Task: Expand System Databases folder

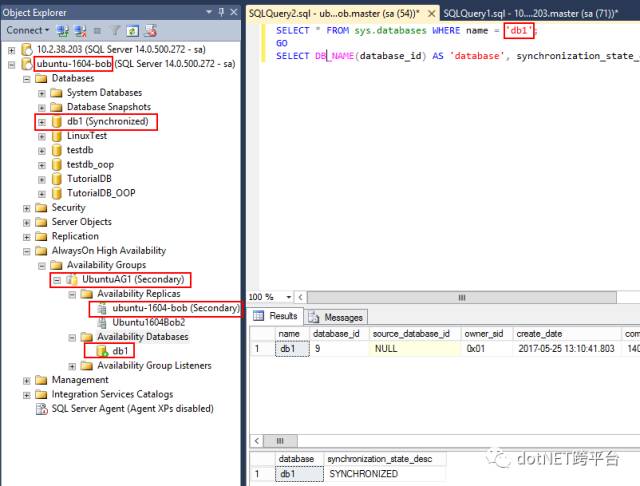Action: pos(42,93)
